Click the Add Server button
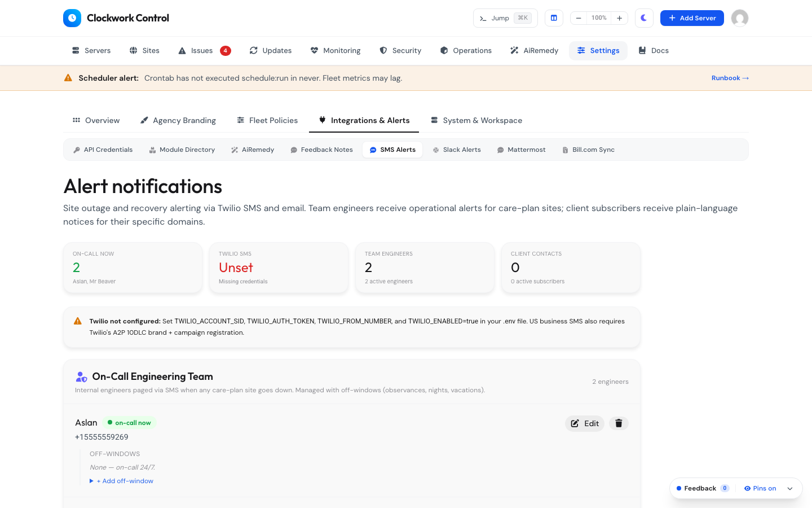The height and width of the screenshot is (508, 812). tap(692, 18)
